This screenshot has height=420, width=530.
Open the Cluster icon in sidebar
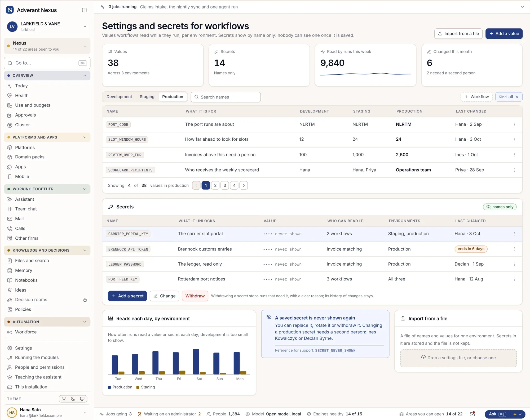point(10,125)
